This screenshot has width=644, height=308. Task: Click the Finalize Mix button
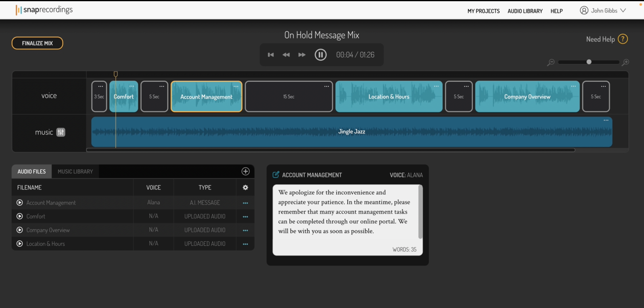(37, 43)
